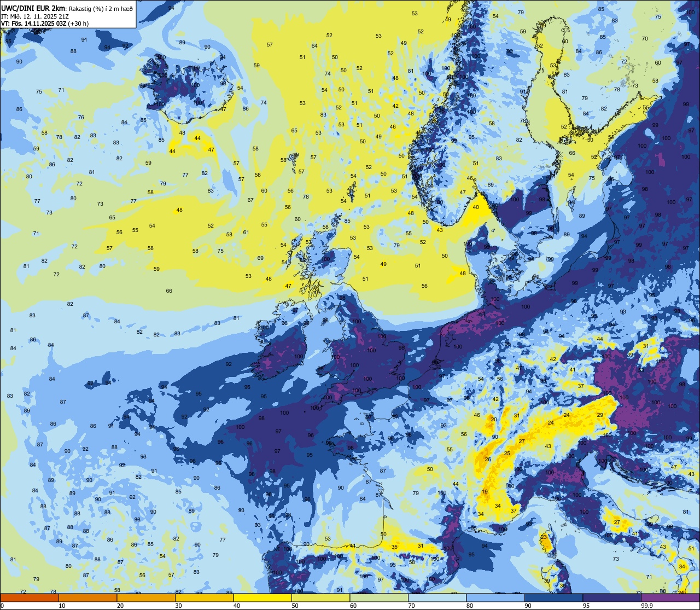Click the pale green 60–70 legend swatch
Viewport: 700px width, 610px height.
[379, 597]
